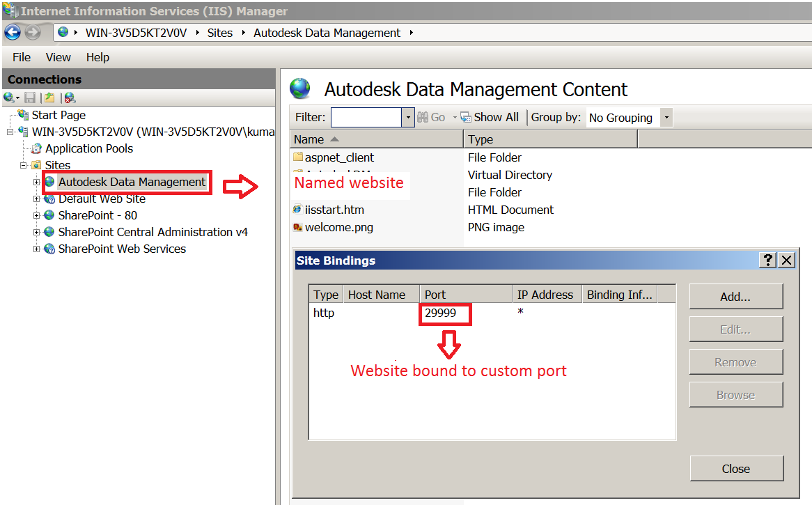Open the No Grouping dropdown
The width and height of the screenshot is (812, 505).
point(666,117)
